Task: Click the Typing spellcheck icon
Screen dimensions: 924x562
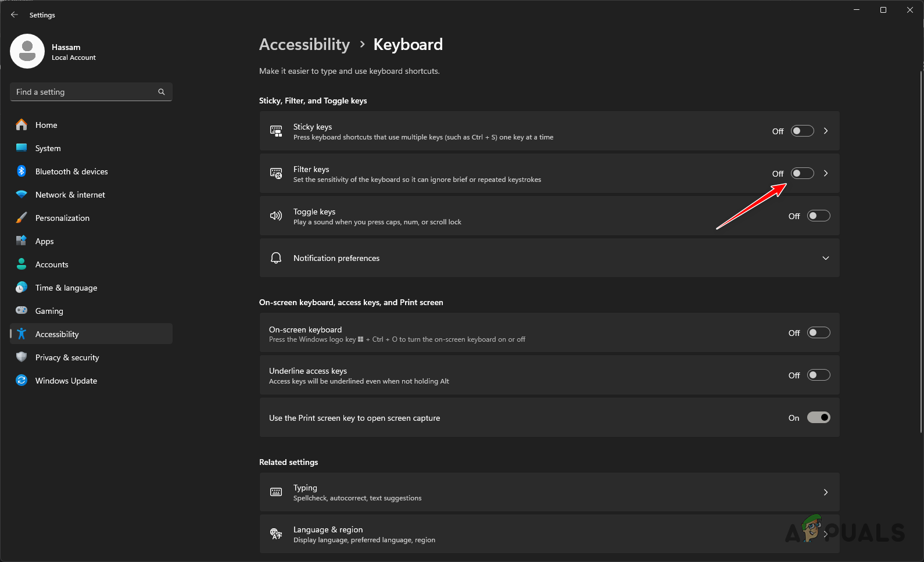Action: tap(275, 492)
